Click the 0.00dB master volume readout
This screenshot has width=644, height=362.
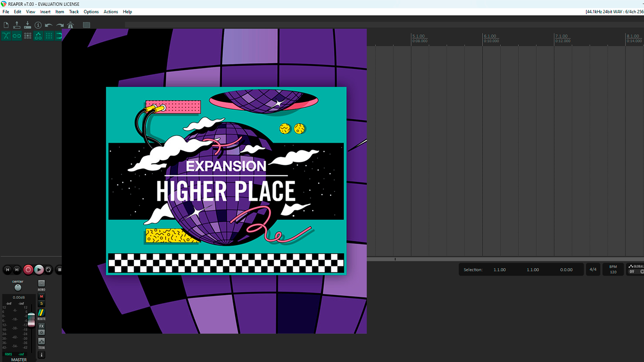[19, 297]
